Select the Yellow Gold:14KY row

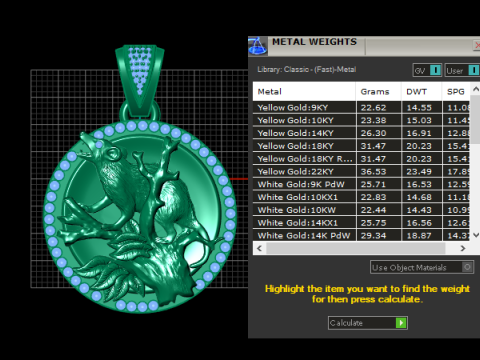361,133
